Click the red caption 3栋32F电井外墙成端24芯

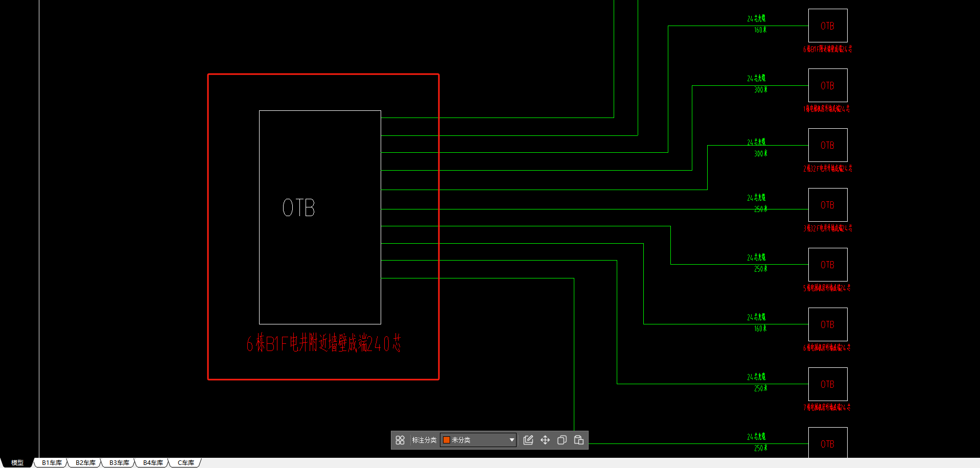pyautogui.click(x=828, y=228)
